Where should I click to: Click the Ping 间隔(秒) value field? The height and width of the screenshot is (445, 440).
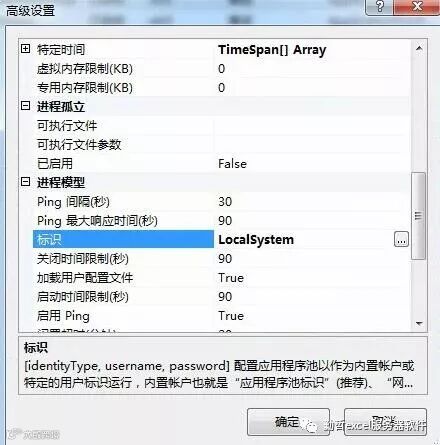[312, 201]
